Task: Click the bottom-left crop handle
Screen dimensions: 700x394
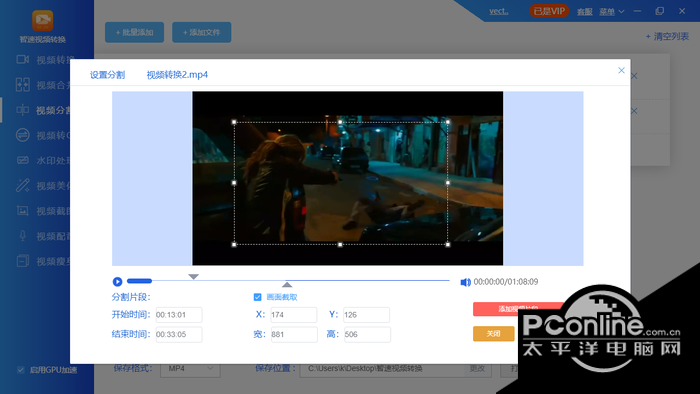Action: 234,245
